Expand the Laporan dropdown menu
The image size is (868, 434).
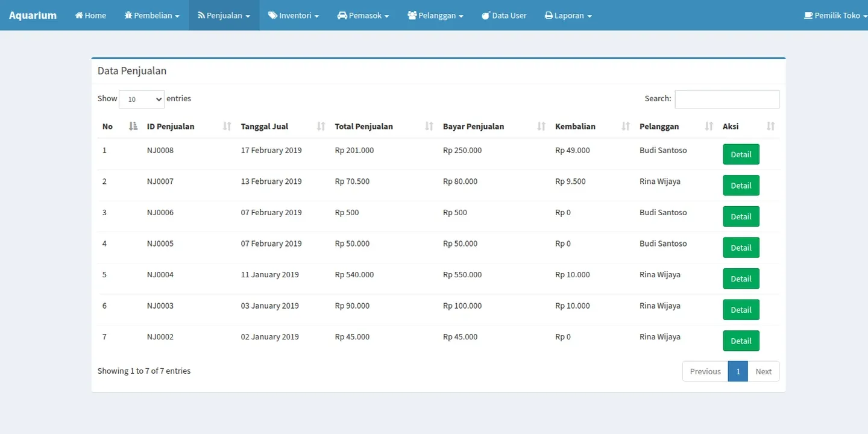click(x=568, y=15)
